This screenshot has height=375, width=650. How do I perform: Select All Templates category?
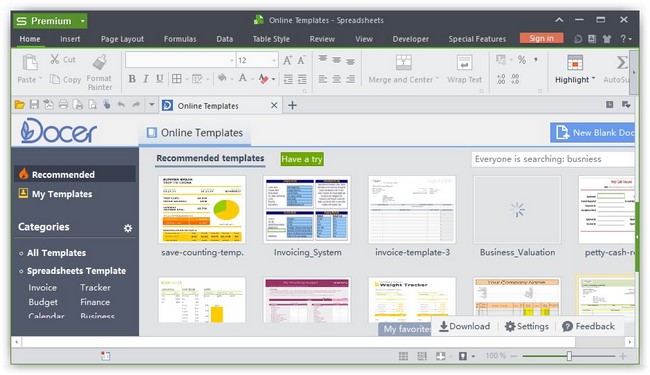tap(56, 253)
